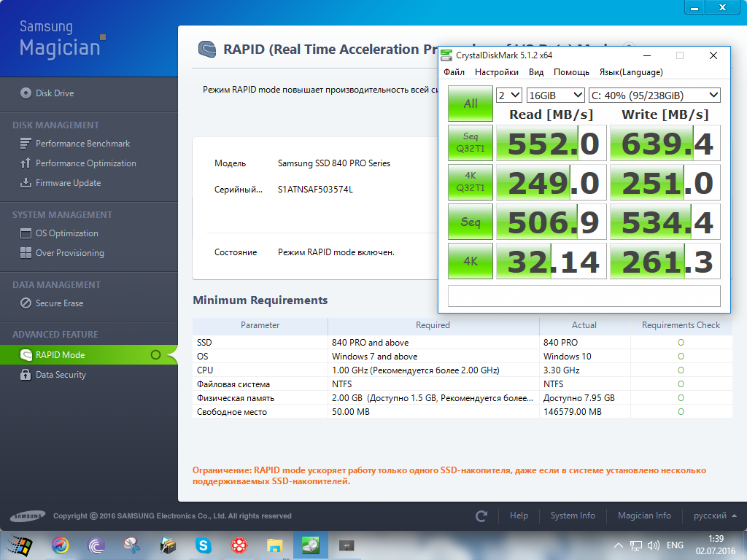This screenshot has width=747, height=560.
Task: Open the Помощь menu
Action: pyautogui.click(x=571, y=72)
